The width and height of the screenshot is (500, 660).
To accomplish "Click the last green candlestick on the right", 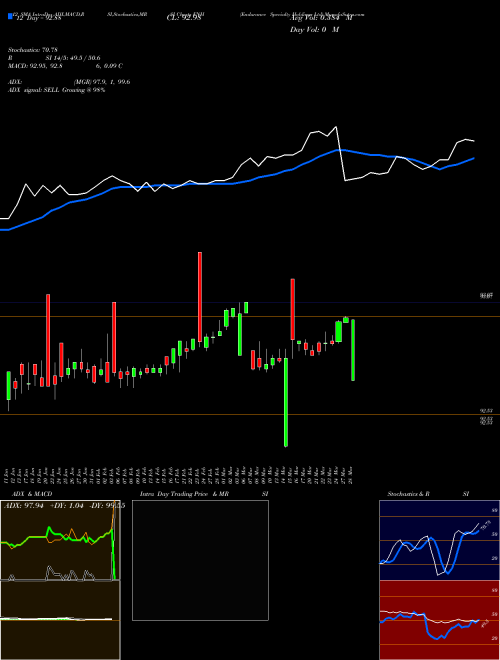I will pyautogui.click(x=353, y=350).
